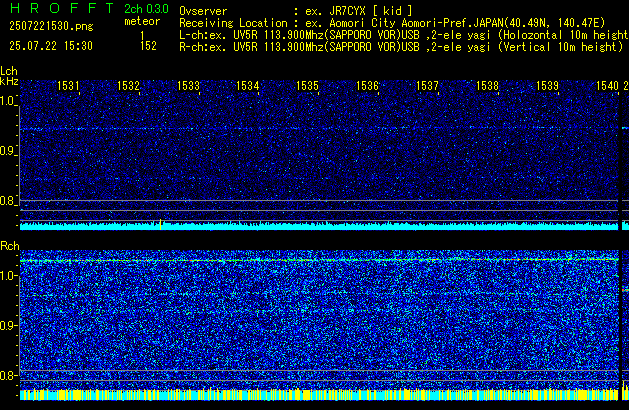Click the 1538 time marker
The image size is (629, 410).
[x=487, y=86]
